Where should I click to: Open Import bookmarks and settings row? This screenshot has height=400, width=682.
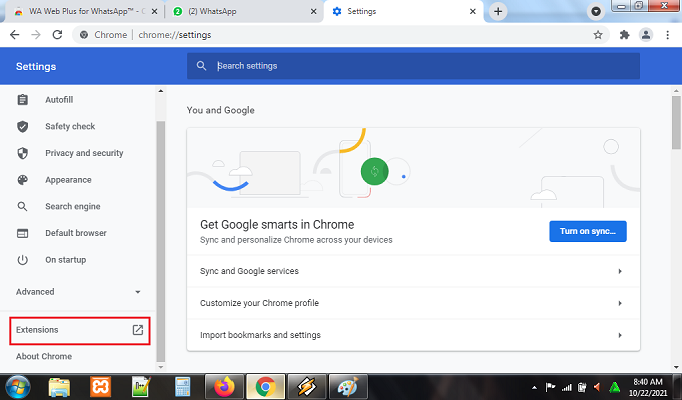click(413, 335)
